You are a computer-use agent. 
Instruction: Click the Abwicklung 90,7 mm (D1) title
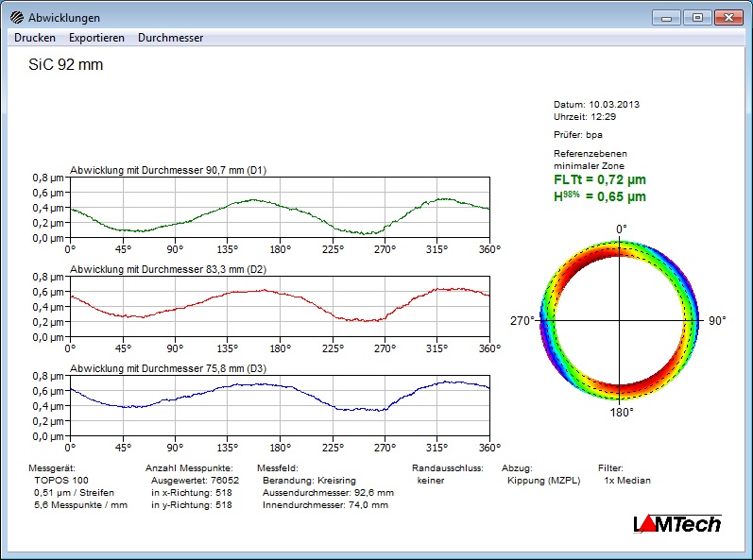pyautogui.click(x=168, y=171)
